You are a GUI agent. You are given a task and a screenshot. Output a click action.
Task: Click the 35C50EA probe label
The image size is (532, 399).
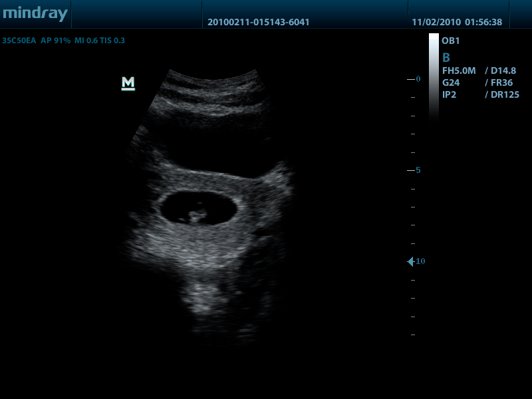(18, 41)
